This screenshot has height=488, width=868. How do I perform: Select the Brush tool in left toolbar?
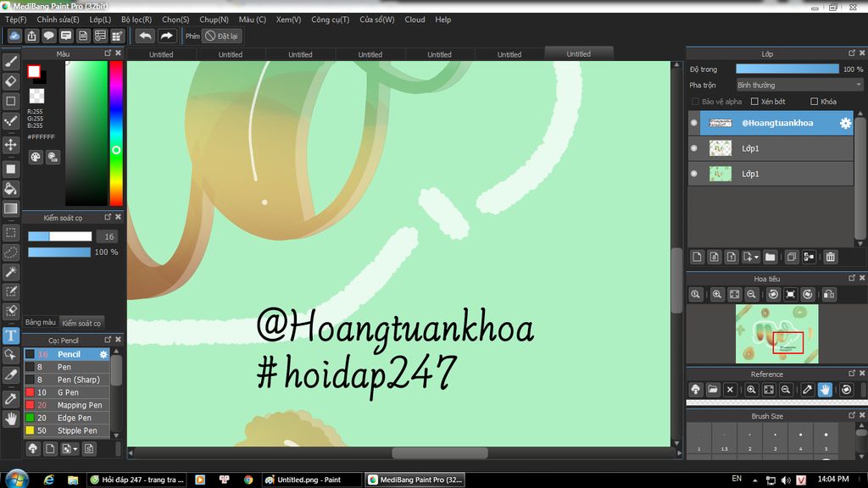coord(11,61)
